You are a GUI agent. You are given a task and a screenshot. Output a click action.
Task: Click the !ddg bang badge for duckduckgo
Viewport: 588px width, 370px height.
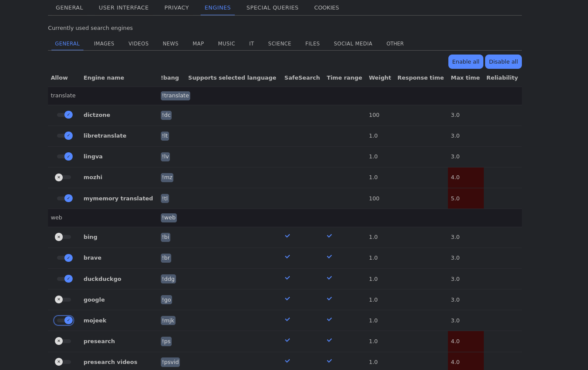click(x=168, y=279)
